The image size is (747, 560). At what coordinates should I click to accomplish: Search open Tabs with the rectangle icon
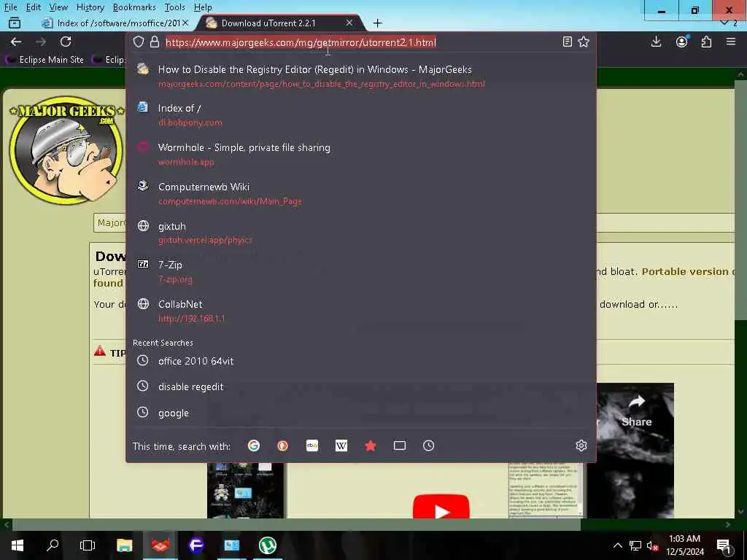(x=400, y=446)
